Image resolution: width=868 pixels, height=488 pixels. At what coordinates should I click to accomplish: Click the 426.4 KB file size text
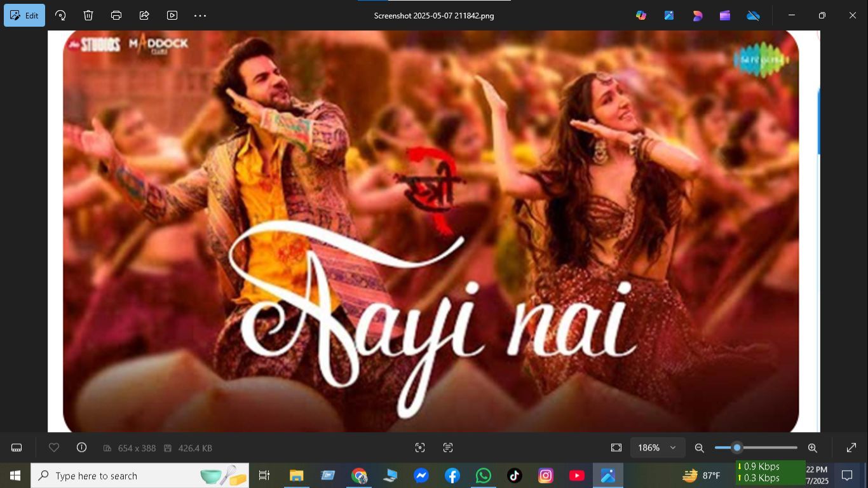(195, 448)
